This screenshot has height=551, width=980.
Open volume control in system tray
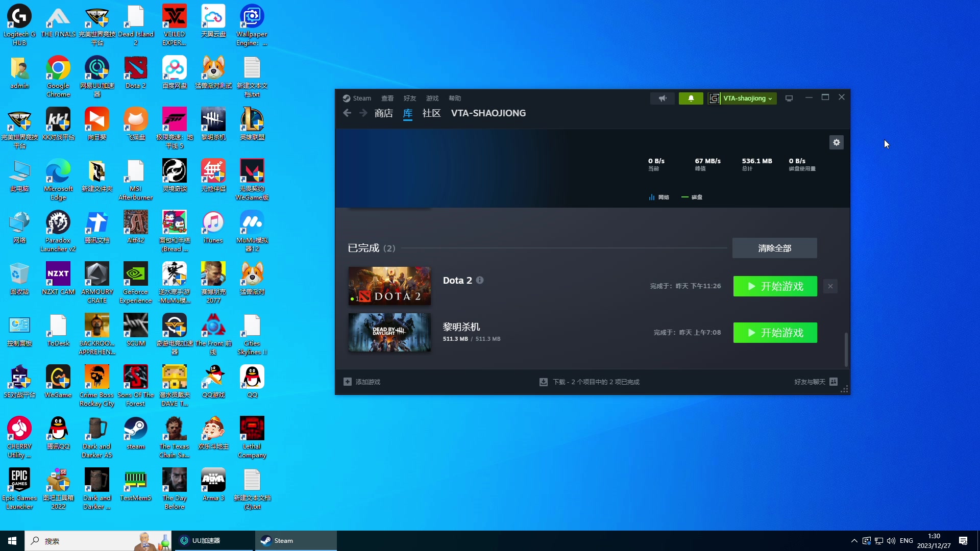point(891,541)
